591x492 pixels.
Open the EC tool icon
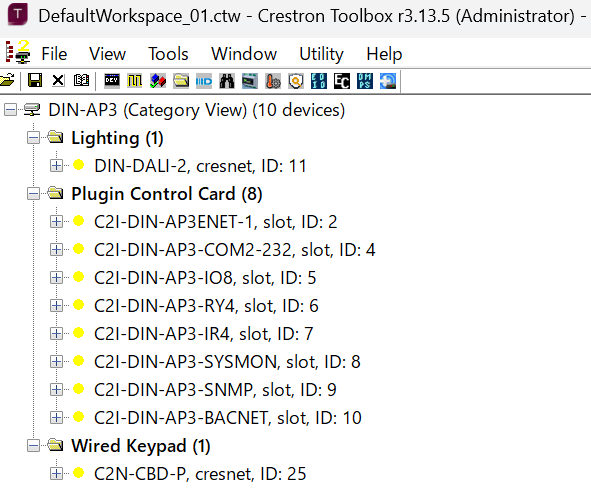(x=342, y=81)
